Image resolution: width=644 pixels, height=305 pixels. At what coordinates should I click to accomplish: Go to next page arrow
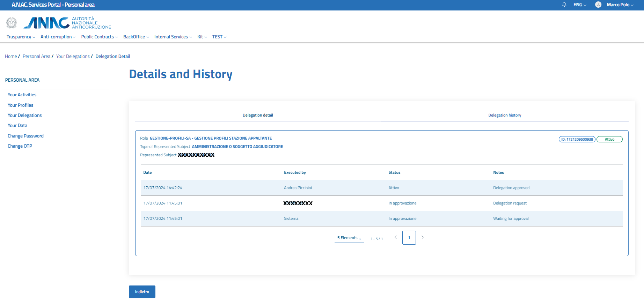tap(422, 237)
